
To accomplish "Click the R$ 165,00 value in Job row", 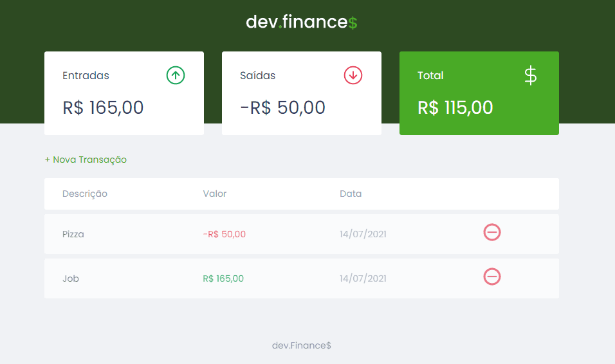I will point(223,278).
